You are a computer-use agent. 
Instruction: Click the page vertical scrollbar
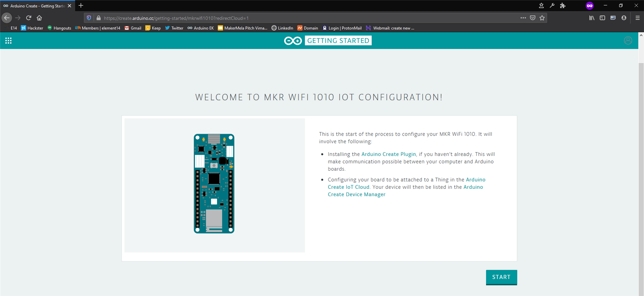click(x=641, y=177)
